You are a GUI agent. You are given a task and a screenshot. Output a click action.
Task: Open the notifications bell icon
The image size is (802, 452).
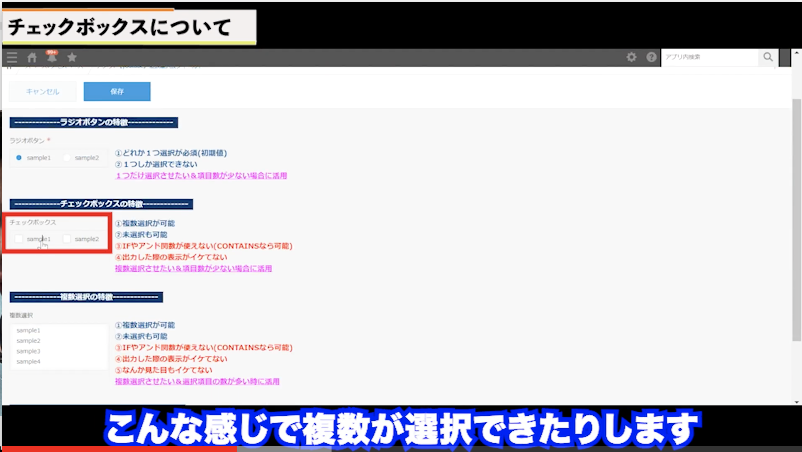[x=52, y=58]
